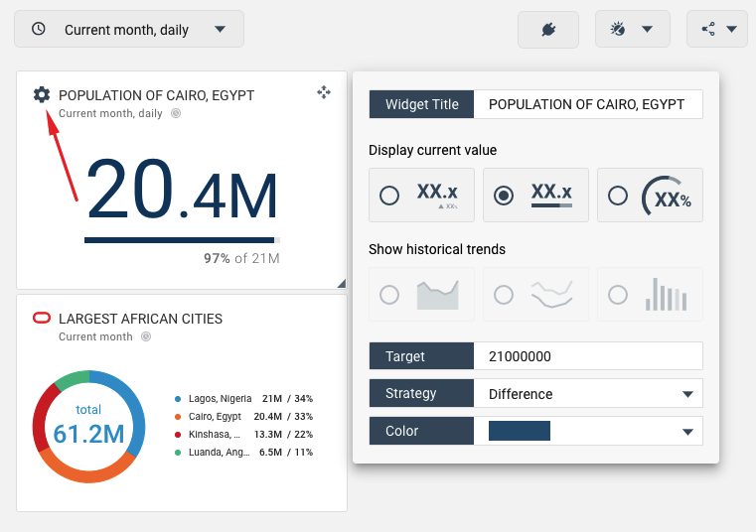Open the Strategy dropdown showing Difference
The height and width of the screenshot is (532, 756).
(x=588, y=393)
